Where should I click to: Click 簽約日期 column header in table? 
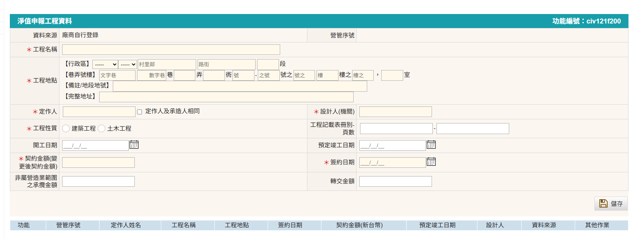point(290,225)
